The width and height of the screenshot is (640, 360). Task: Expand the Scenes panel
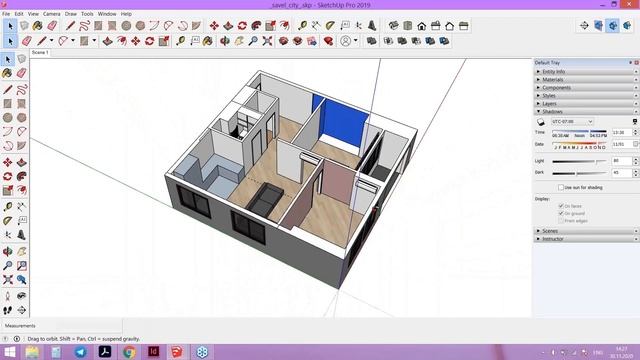pyautogui.click(x=586, y=231)
